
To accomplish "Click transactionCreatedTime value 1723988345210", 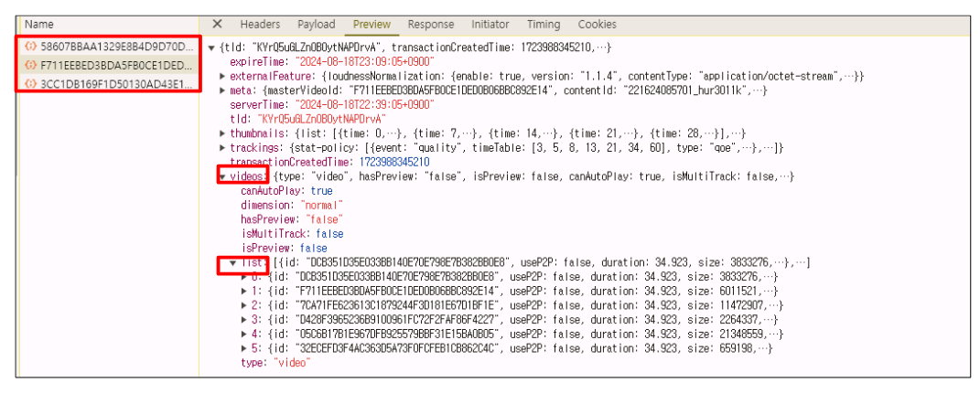I will pyautogui.click(x=394, y=162).
